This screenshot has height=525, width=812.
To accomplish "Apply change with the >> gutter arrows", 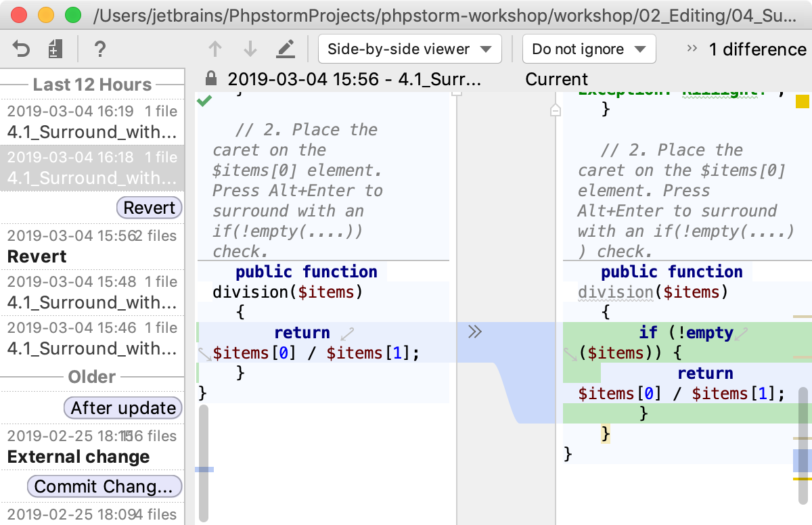I will coord(475,332).
